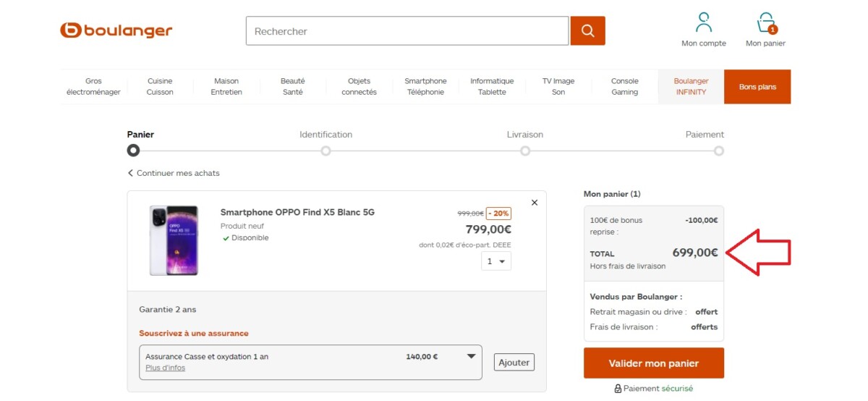Click Garantie 2 ans text
The width and height of the screenshot is (868, 401).
(168, 310)
